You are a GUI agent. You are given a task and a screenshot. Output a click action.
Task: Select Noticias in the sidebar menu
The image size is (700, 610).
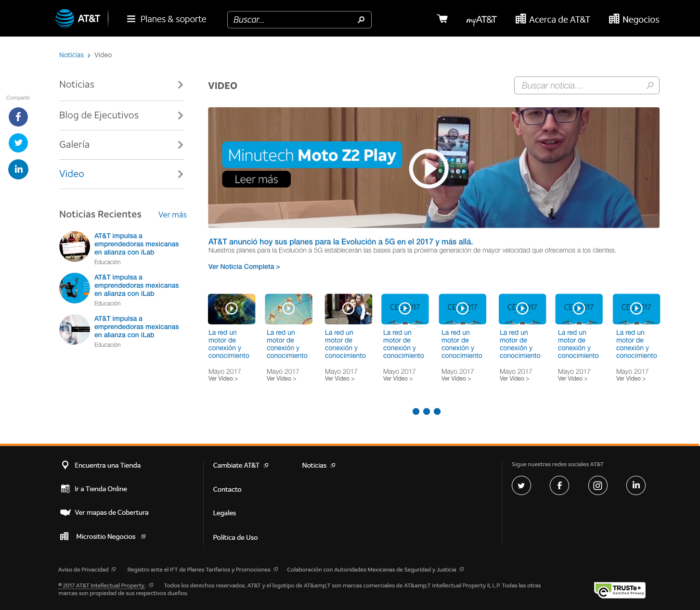(77, 85)
